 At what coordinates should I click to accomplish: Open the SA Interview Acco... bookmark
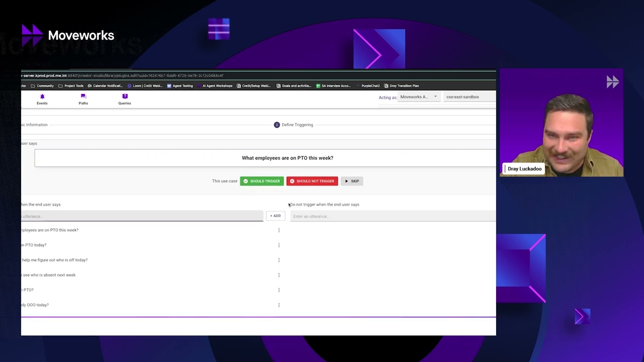tap(333, 86)
